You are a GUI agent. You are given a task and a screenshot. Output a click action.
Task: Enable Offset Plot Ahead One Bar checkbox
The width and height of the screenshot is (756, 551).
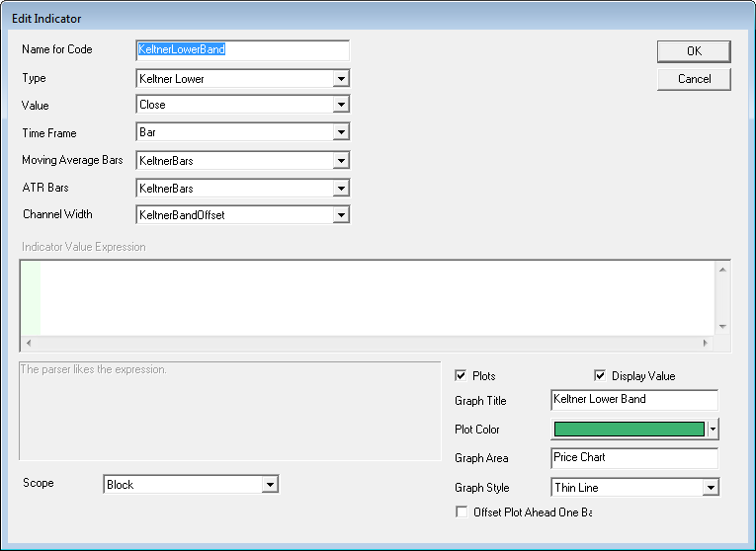(461, 512)
